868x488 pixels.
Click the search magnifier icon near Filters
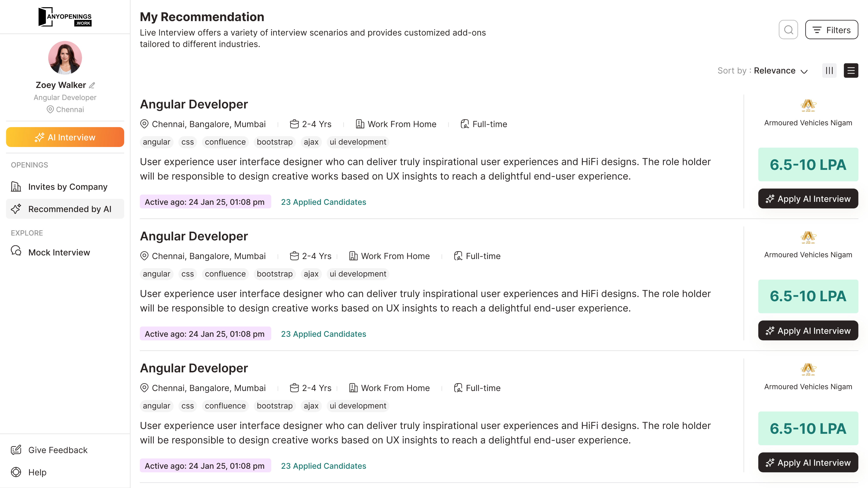pos(788,30)
